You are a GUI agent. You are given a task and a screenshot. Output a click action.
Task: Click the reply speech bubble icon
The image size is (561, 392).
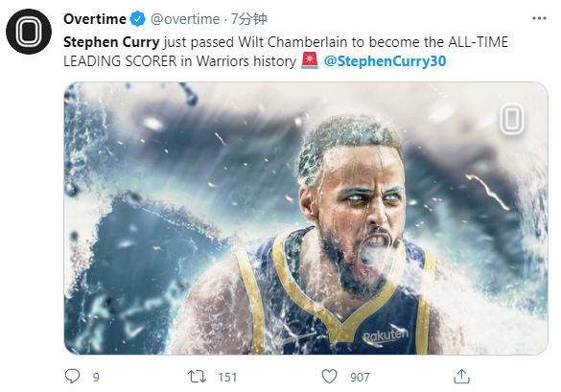click(x=72, y=377)
